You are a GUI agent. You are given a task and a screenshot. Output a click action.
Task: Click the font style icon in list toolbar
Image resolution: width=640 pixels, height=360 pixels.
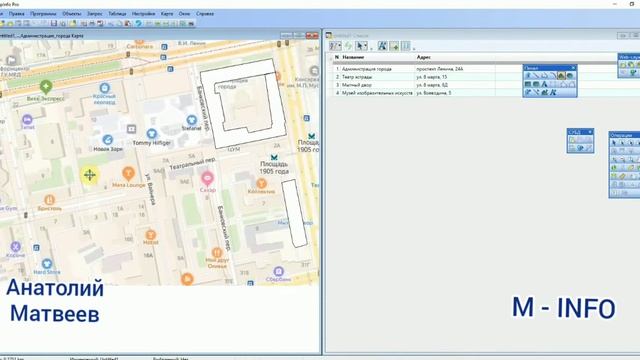(x=382, y=46)
